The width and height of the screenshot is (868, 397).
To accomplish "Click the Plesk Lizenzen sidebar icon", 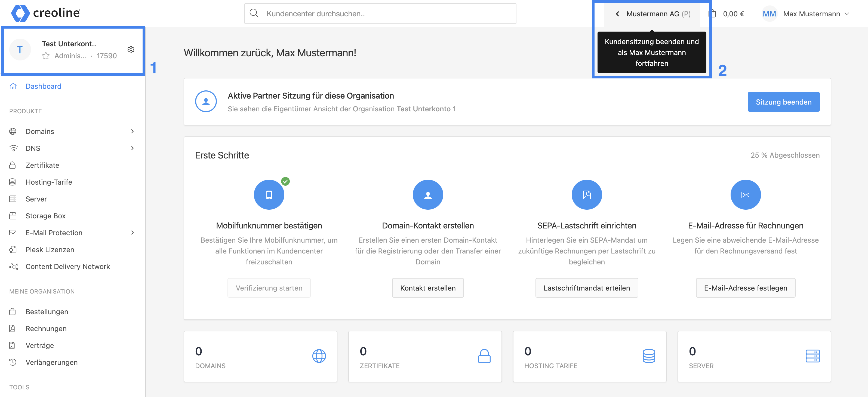I will [13, 250].
